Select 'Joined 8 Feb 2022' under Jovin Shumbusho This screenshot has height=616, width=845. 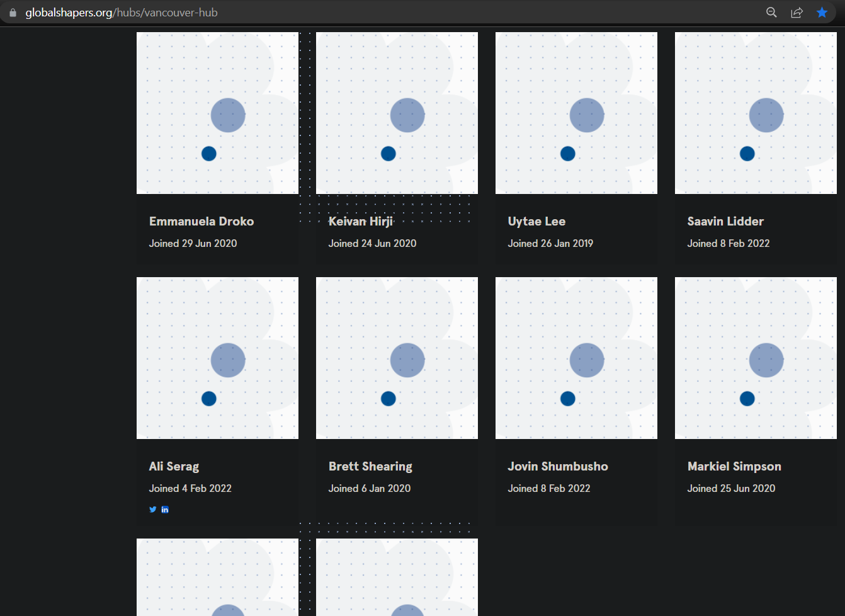(549, 488)
